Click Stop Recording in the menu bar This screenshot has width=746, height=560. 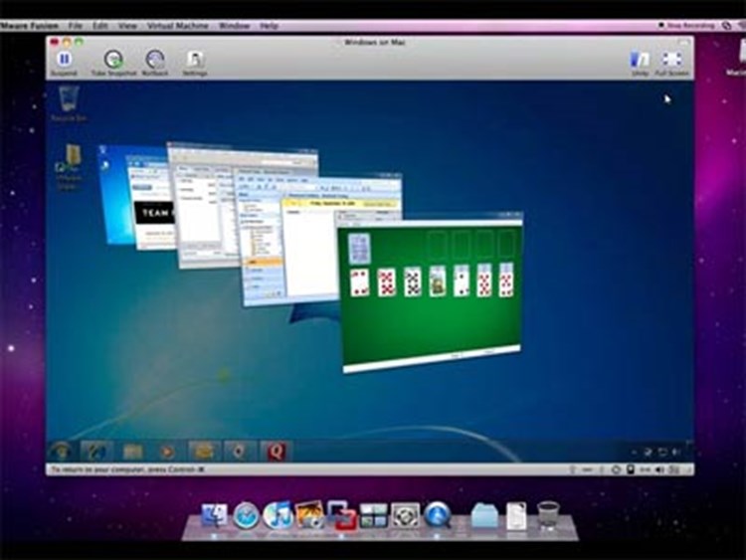[x=686, y=26]
